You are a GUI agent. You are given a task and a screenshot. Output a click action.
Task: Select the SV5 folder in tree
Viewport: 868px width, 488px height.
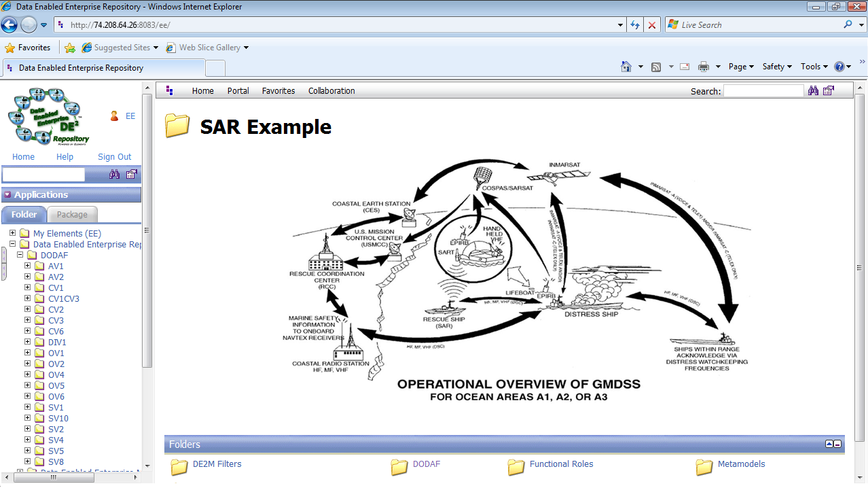[x=56, y=451]
